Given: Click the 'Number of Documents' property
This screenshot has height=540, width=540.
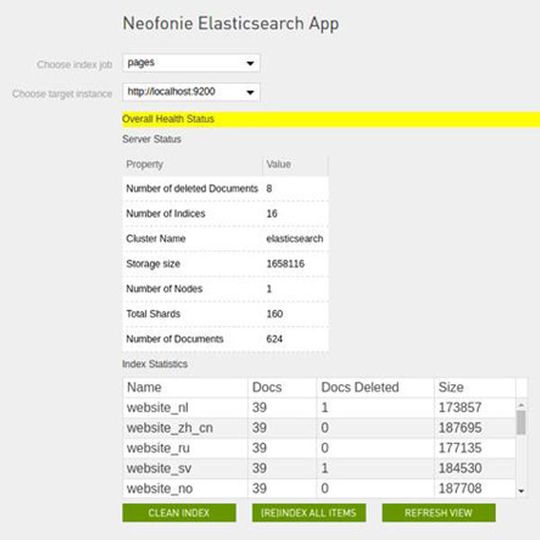Looking at the screenshot, I should click(175, 339).
